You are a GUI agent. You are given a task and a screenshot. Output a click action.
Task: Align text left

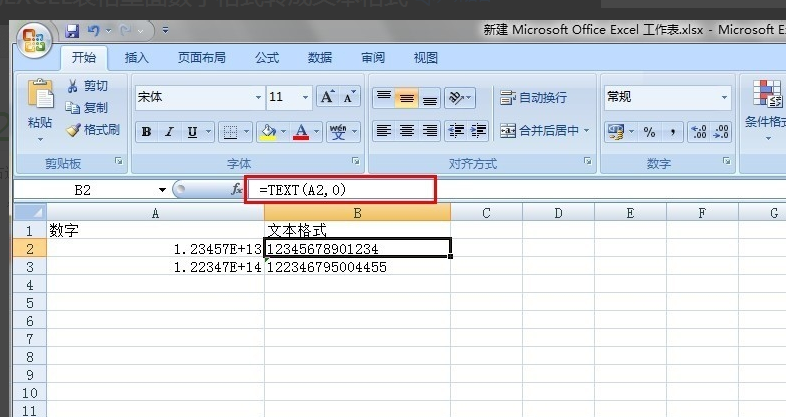coord(384,131)
